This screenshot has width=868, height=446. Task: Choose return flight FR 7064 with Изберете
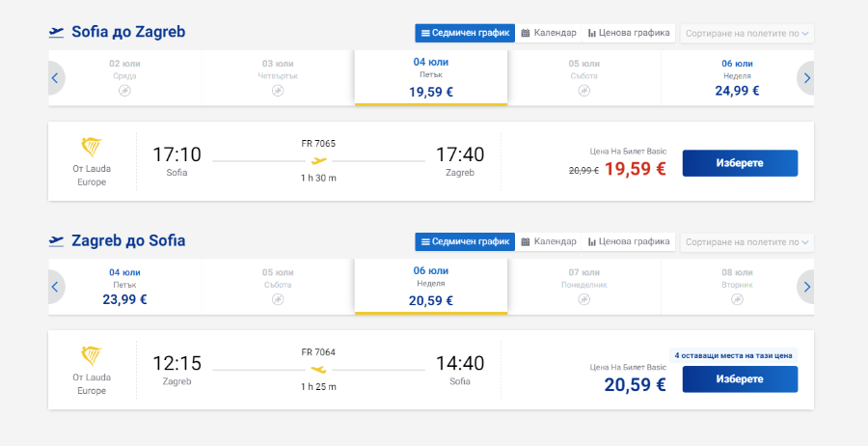tap(740, 379)
